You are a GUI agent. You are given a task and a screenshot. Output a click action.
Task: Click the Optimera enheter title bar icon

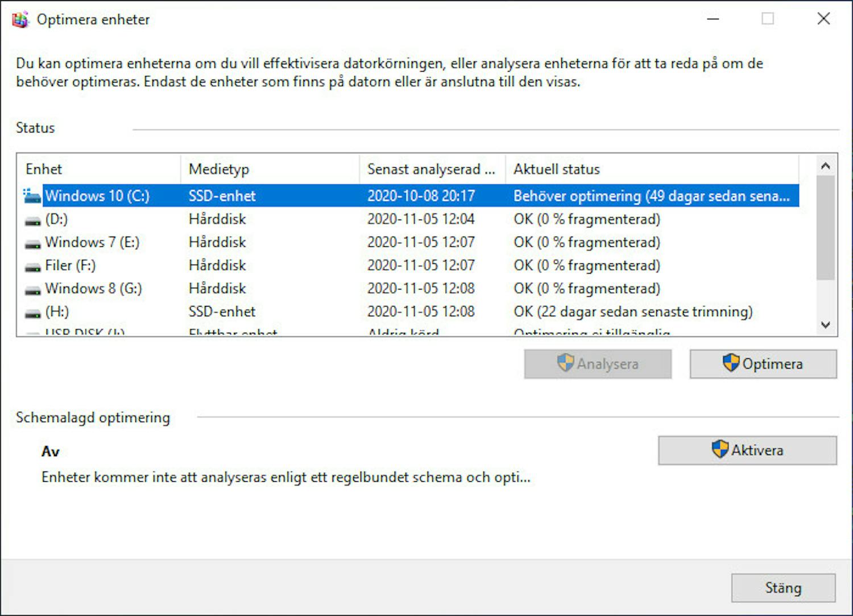(x=20, y=19)
